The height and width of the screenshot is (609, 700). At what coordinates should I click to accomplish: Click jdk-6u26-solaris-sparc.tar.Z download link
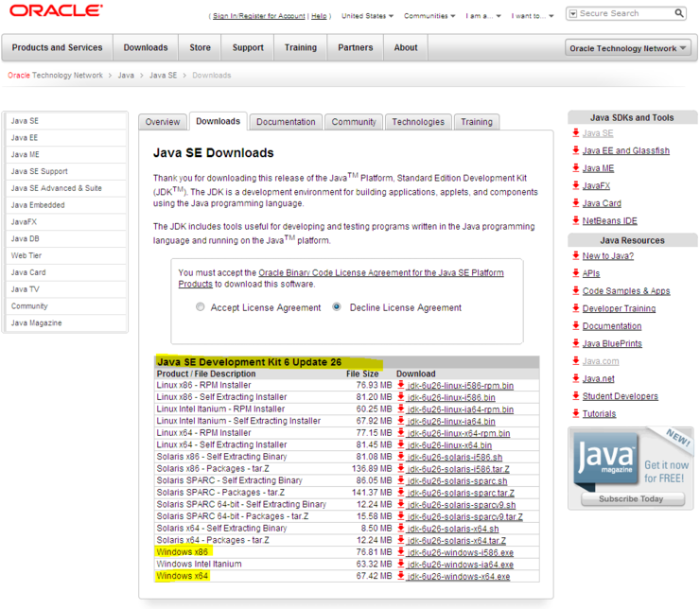(461, 493)
